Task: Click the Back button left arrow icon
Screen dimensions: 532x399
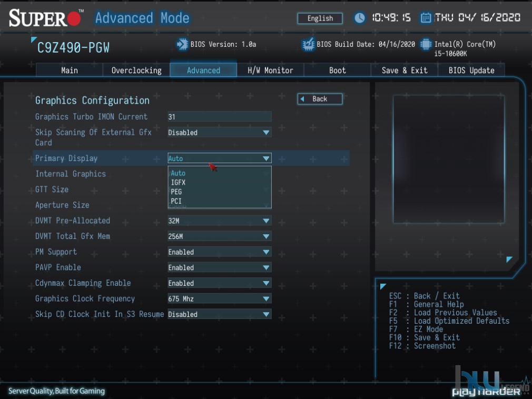Action: pos(302,99)
